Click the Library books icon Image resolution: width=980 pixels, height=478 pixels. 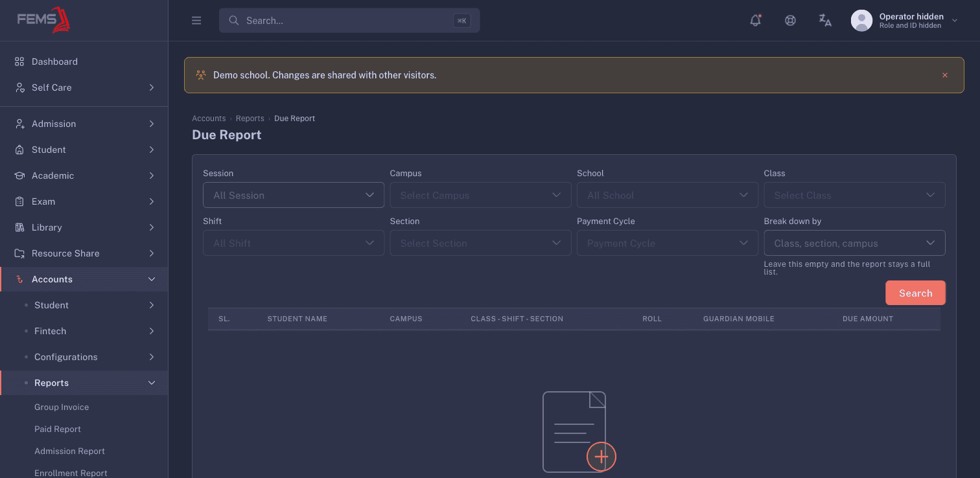click(19, 227)
